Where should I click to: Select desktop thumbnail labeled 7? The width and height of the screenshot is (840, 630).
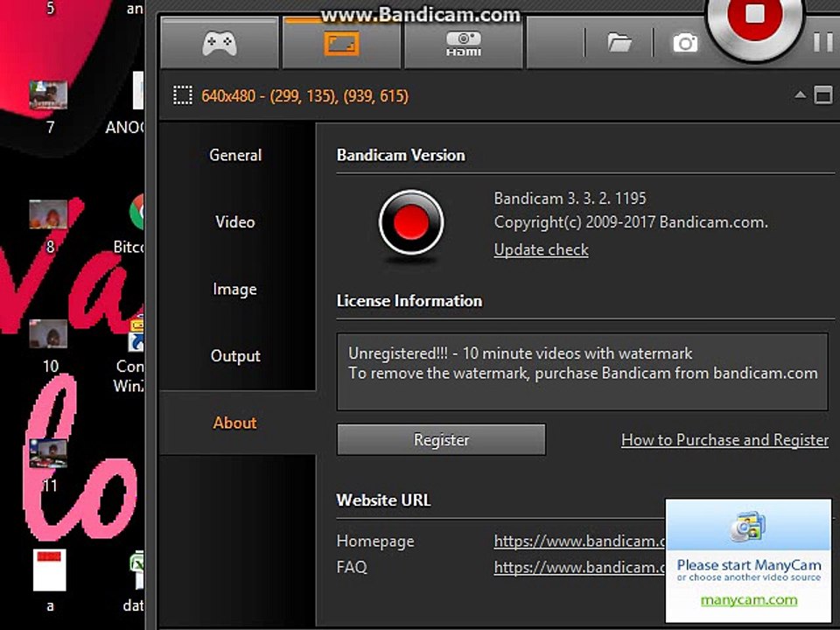49,94
